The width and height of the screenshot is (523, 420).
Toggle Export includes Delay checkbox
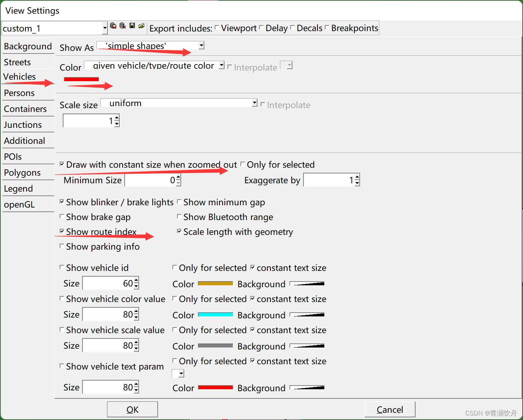click(x=261, y=27)
